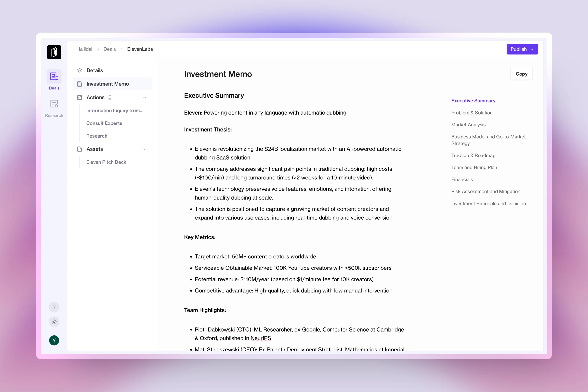Image resolution: width=588 pixels, height=392 pixels.
Task: Click the Publish button
Action: click(522, 49)
